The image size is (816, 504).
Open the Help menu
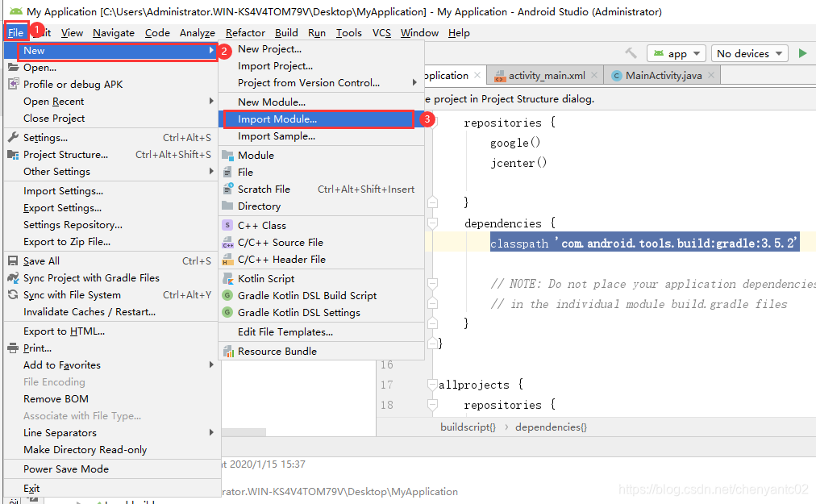coord(459,33)
